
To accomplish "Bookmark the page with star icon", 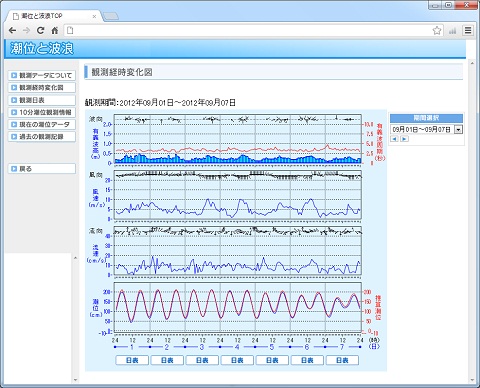I will (x=437, y=31).
